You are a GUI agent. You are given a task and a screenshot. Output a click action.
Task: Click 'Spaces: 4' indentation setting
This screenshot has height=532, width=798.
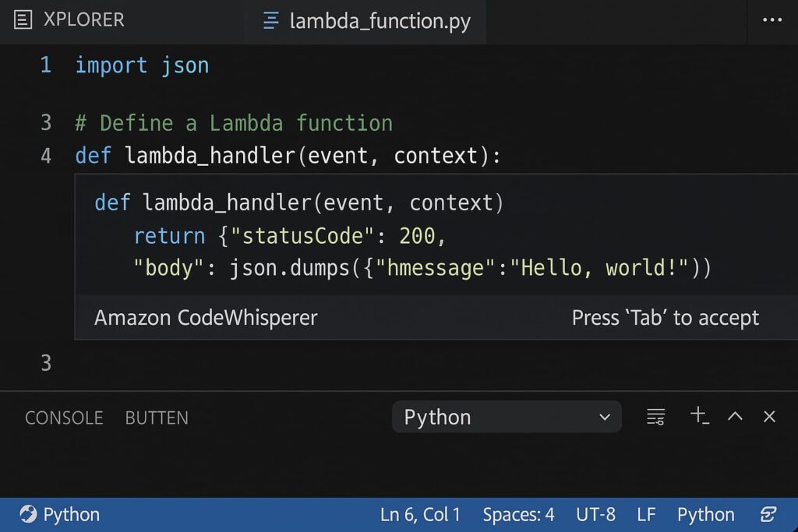coord(518,515)
